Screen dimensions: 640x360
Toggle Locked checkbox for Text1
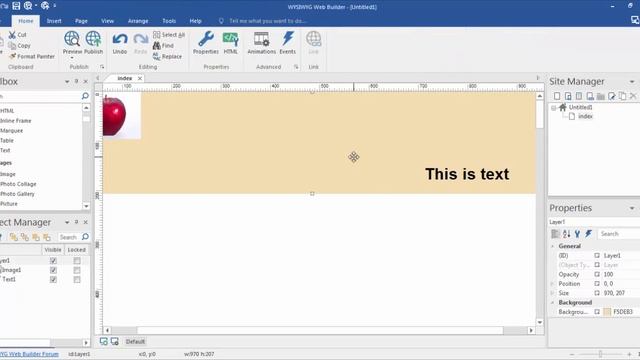[77, 280]
